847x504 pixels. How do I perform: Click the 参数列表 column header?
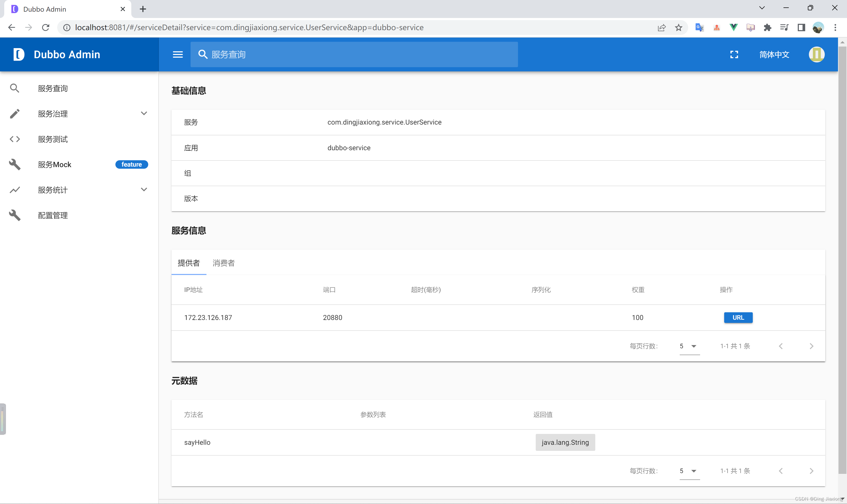pyautogui.click(x=373, y=415)
